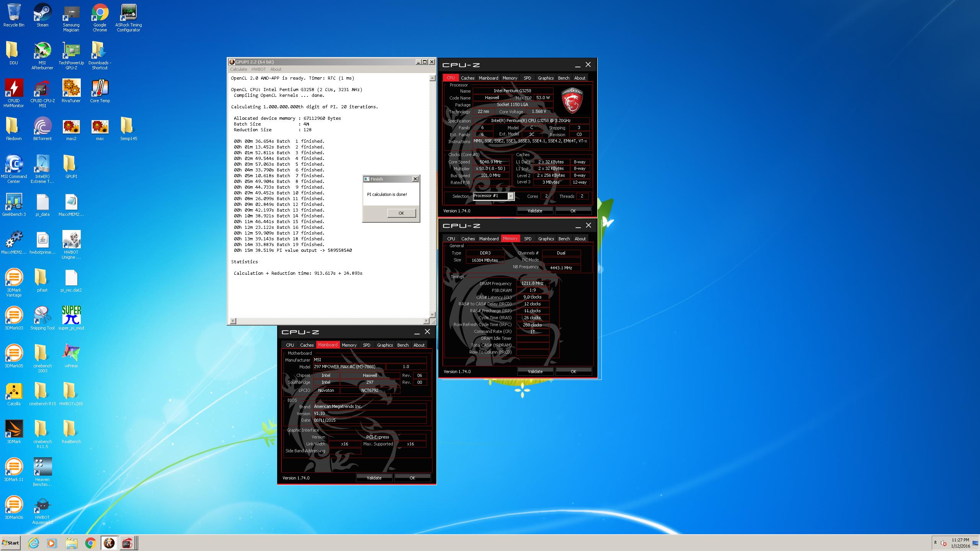The image size is (980, 551).
Task: Close the Finish dialog
Action: click(415, 179)
